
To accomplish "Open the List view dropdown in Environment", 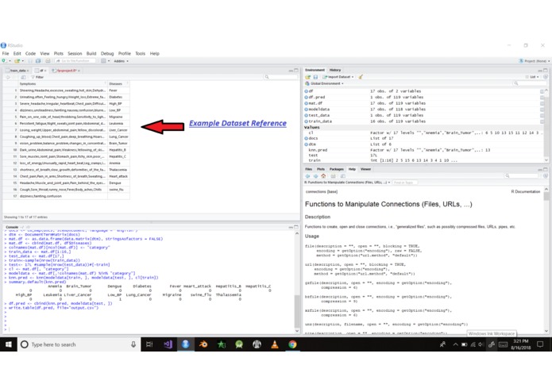I will [532, 77].
